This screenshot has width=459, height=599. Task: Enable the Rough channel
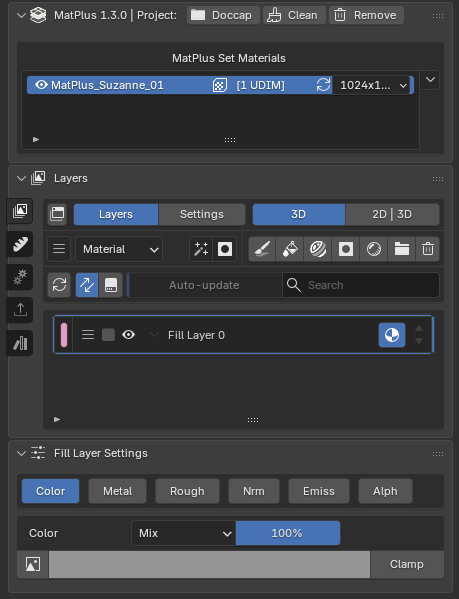[187, 491]
